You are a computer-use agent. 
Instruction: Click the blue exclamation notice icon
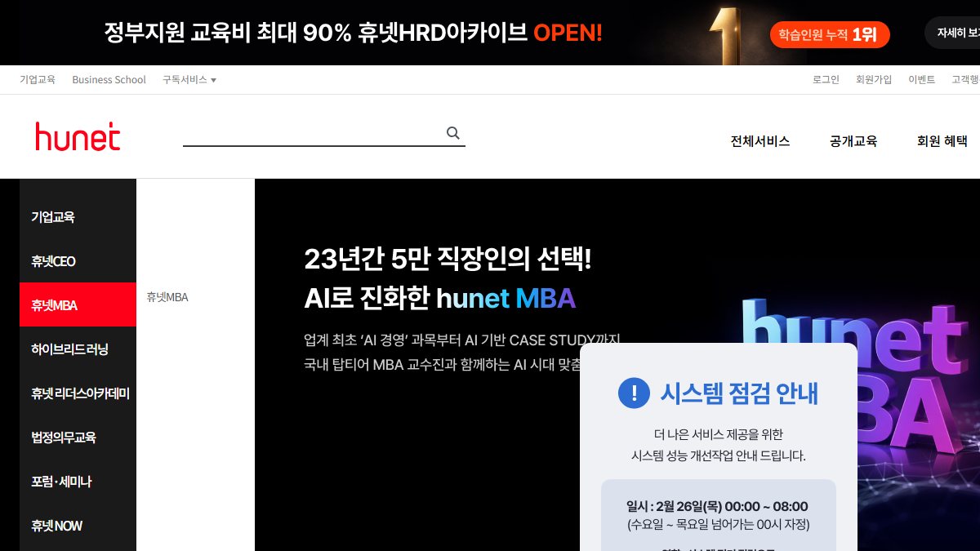coord(634,393)
